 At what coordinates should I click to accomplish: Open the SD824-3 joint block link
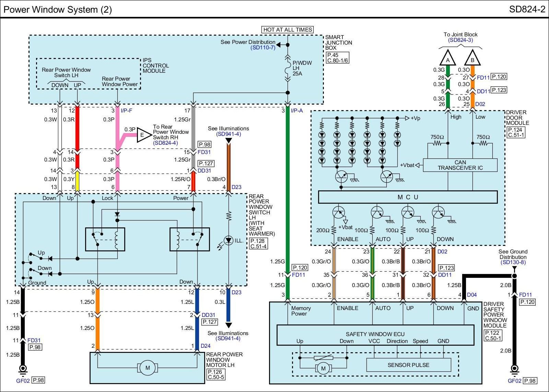pos(460,40)
